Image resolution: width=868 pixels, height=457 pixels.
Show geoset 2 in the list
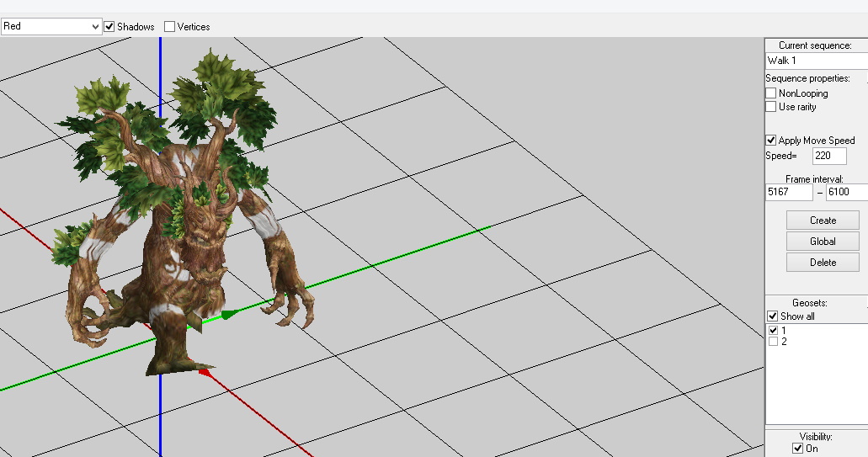774,342
